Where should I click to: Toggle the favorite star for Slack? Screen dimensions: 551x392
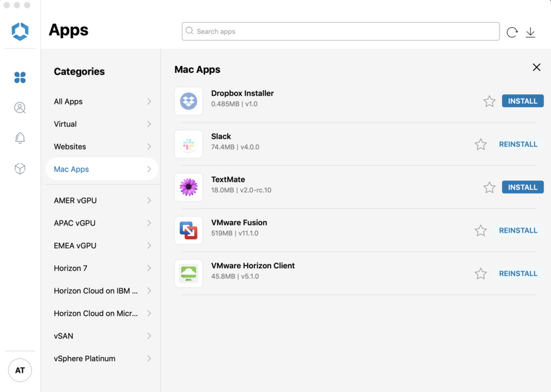481,144
